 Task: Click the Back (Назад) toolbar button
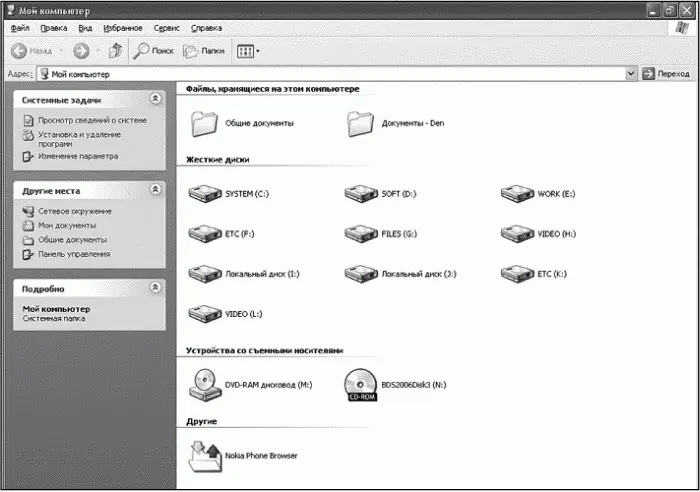32,50
